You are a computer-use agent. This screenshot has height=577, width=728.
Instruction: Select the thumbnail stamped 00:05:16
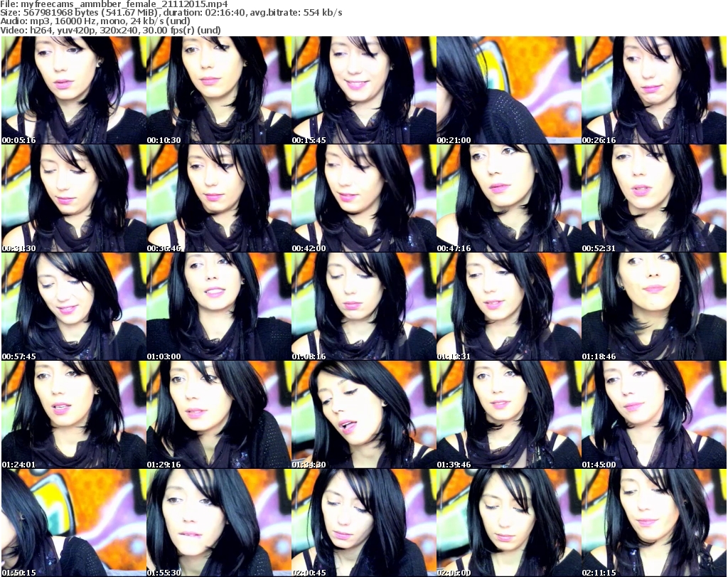[x=74, y=90]
